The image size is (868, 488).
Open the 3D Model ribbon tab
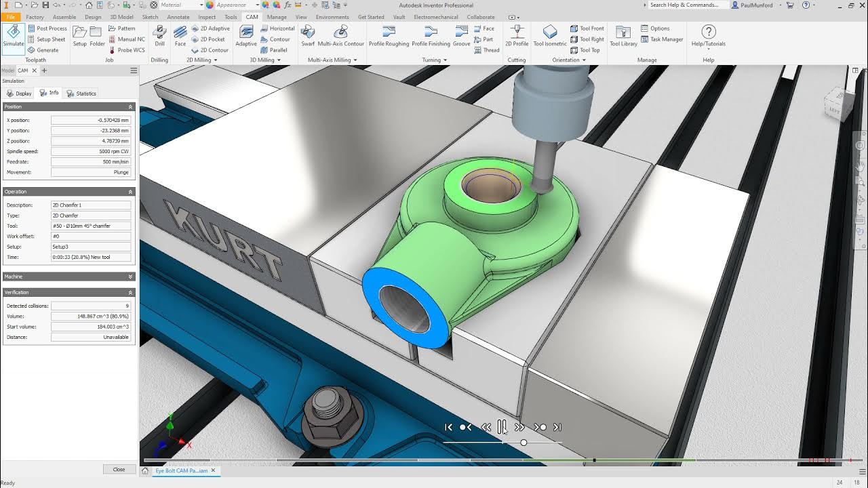[121, 17]
